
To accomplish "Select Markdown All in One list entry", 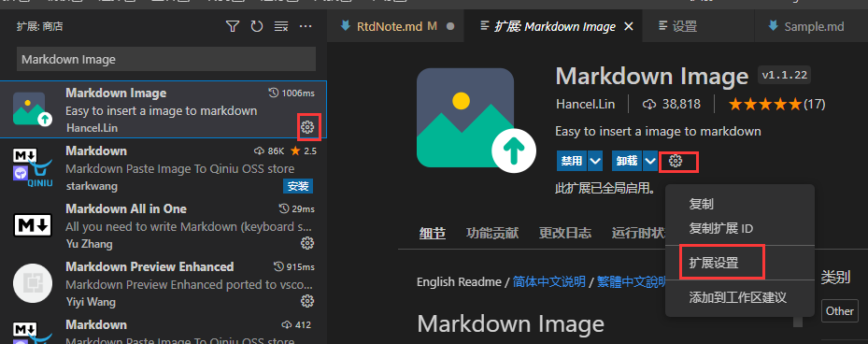I will (x=164, y=225).
